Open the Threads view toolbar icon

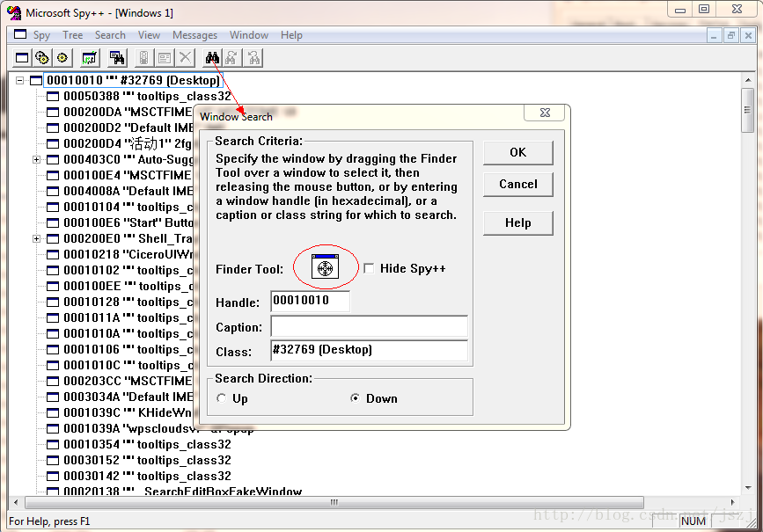62,58
